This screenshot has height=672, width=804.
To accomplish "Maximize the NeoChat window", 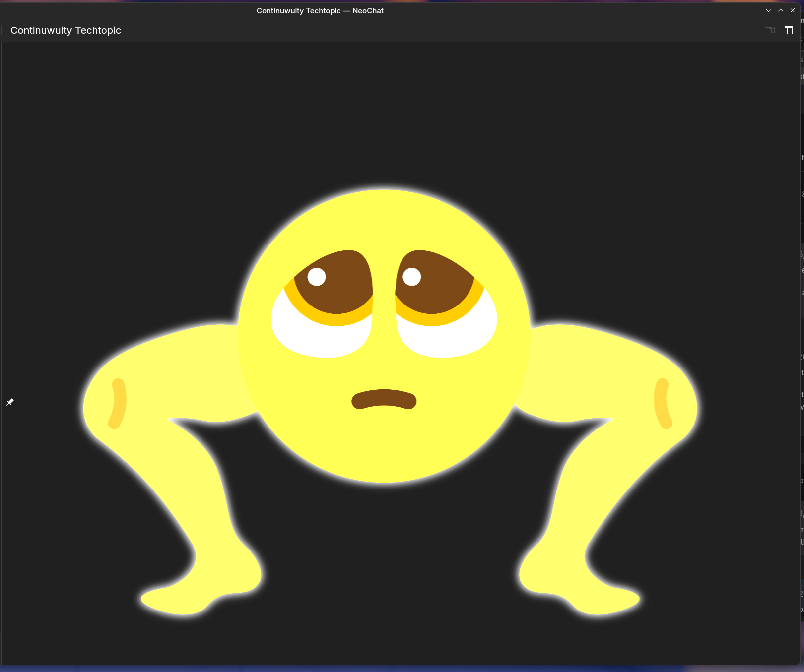I will 780,10.
